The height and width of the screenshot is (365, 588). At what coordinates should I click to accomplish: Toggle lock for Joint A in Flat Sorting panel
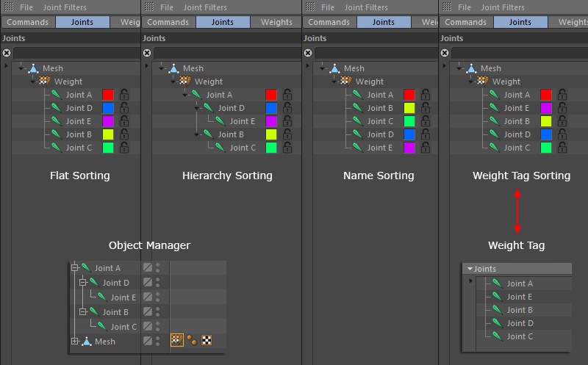[124, 95]
